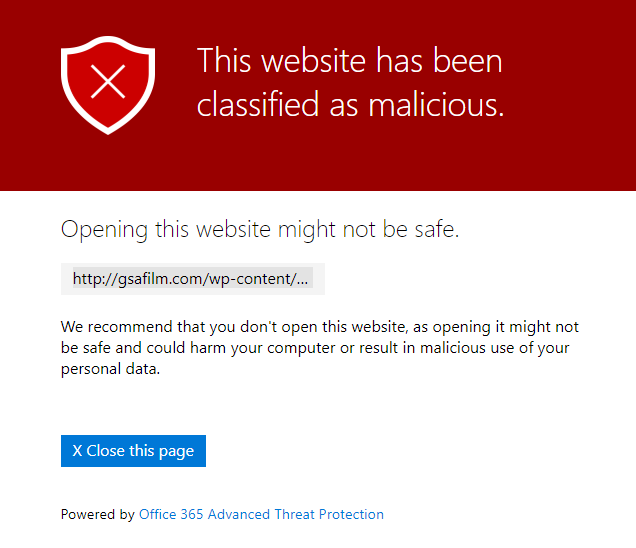Click 'Opening this website might not be safe.' subheading

[260, 230]
